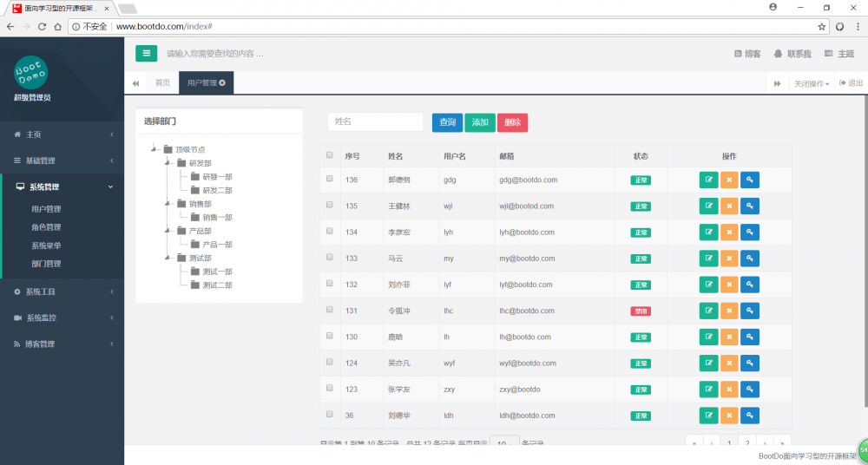
Task: Collapse the 测试部 tree node arrow
Action: [167, 258]
